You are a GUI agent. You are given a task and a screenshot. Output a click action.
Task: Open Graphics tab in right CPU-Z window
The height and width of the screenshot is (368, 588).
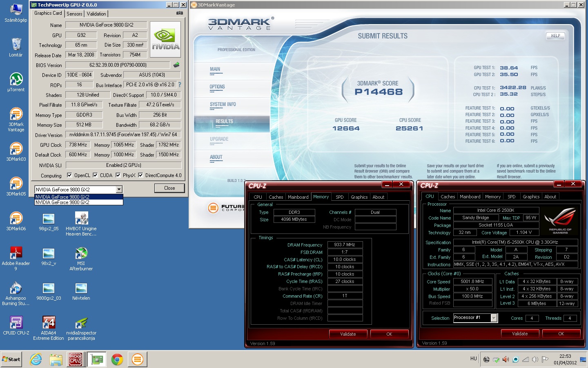[531, 196]
